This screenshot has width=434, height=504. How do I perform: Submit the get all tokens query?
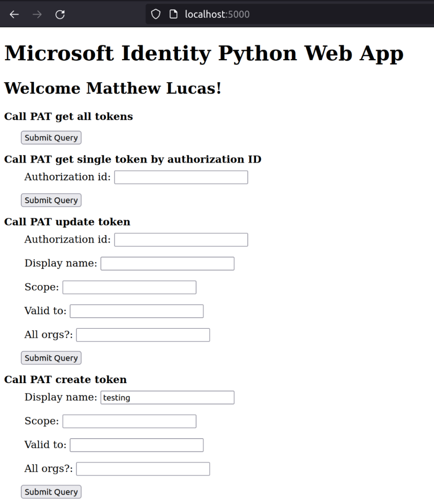tap(51, 137)
